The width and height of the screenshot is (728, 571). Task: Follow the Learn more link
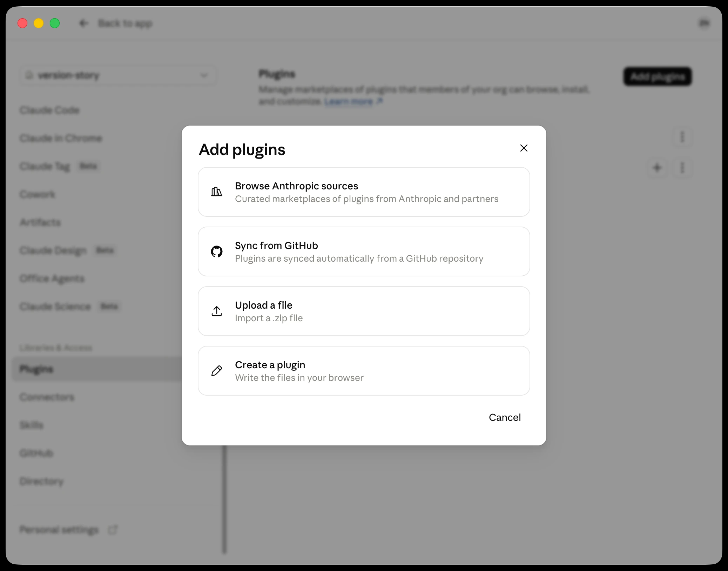point(348,101)
